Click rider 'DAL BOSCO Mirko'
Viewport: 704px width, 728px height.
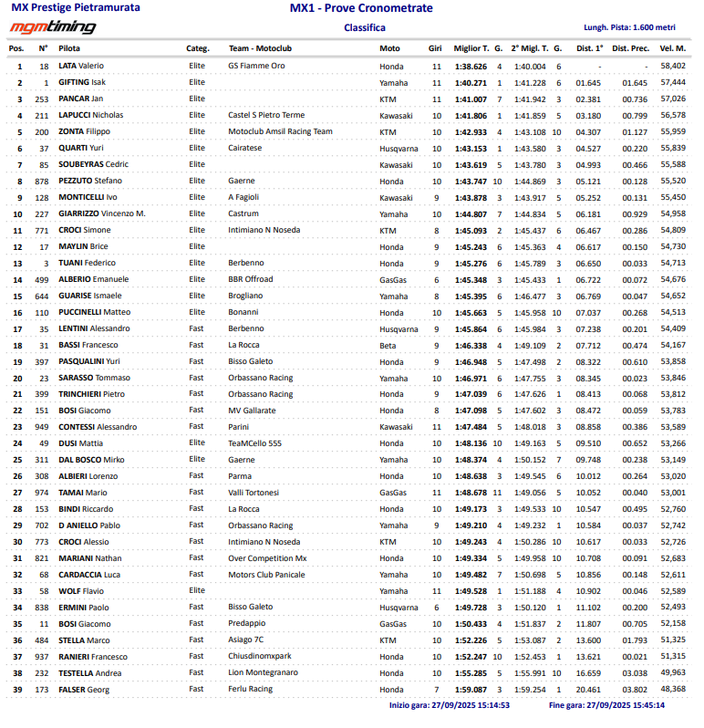(91, 460)
